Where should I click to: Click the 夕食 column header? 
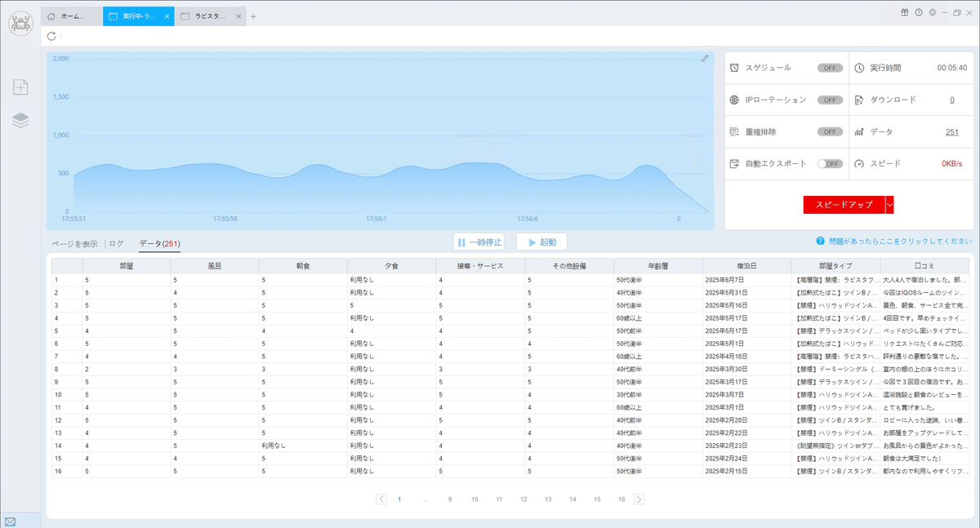click(391, 266)
